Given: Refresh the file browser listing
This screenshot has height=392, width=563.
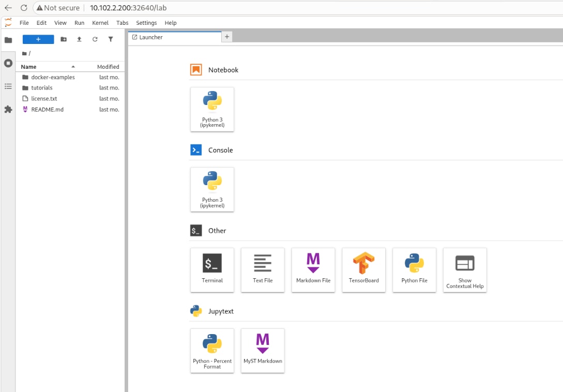Looking at the screenshot, I should click(95, 39).
